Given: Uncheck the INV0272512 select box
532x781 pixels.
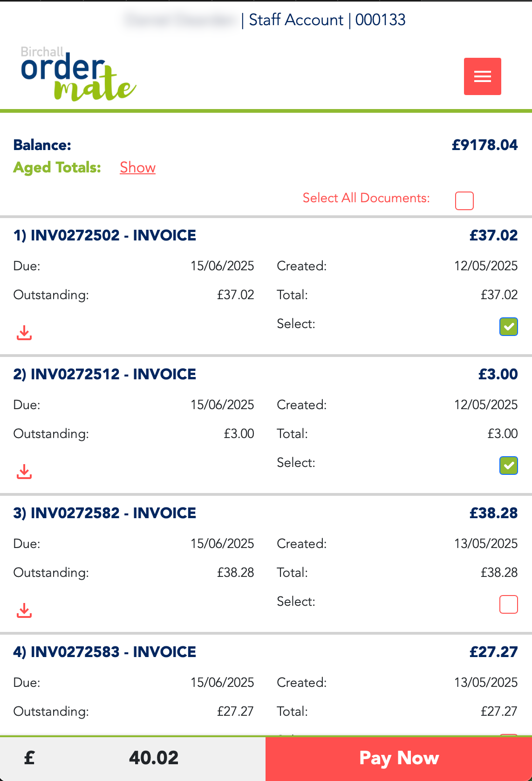Looking at the screenshot, I should tap(508, 466).
